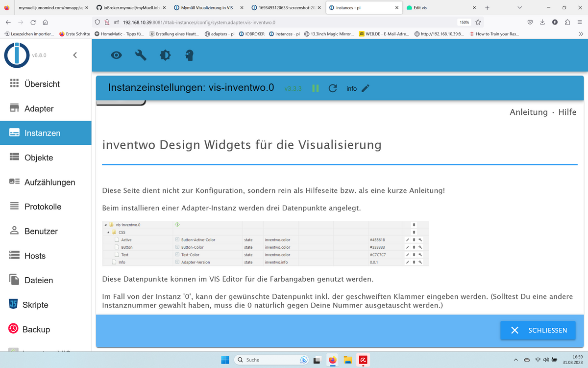The width and height of the screenshot is (588, 368).
Task: Open Übersicht in the sidebar
Action: (46, 84)
